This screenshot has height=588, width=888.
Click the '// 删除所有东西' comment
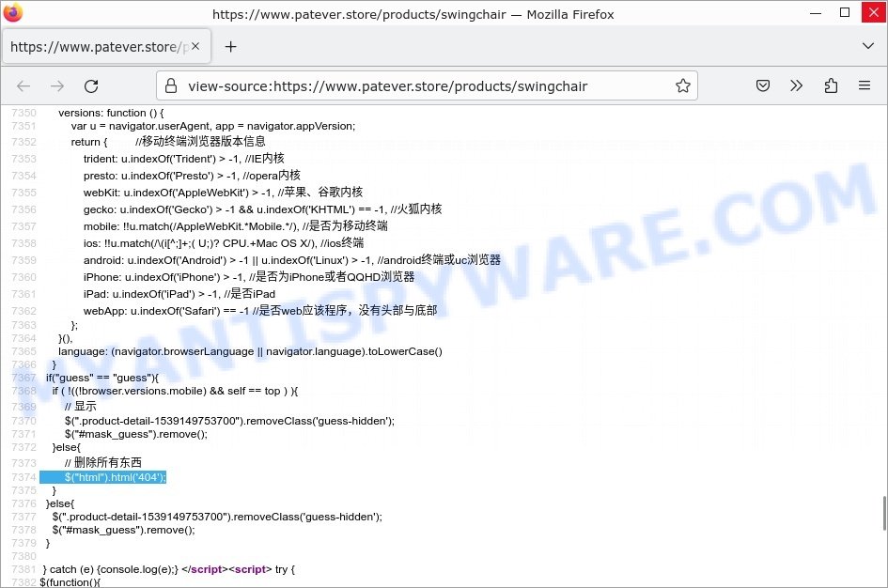click(103, 462)
